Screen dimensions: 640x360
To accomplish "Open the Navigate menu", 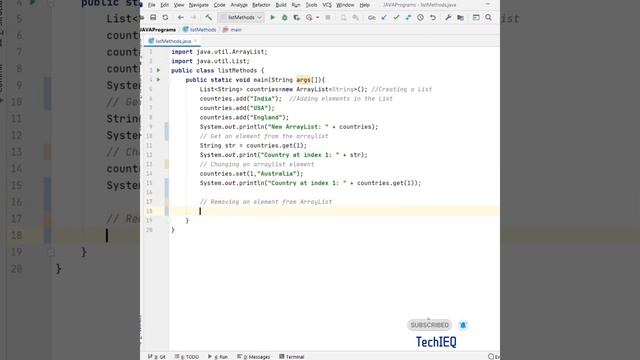I will coord(199,5).
